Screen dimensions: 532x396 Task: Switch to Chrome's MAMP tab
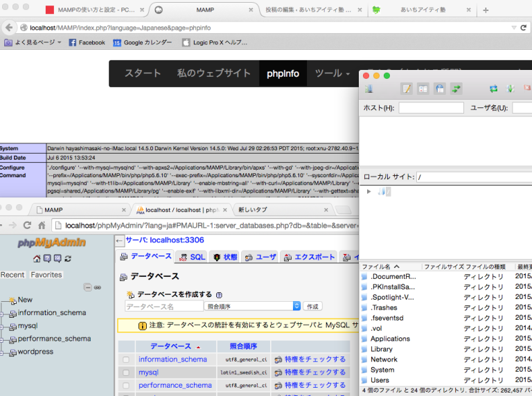point(80,210)
